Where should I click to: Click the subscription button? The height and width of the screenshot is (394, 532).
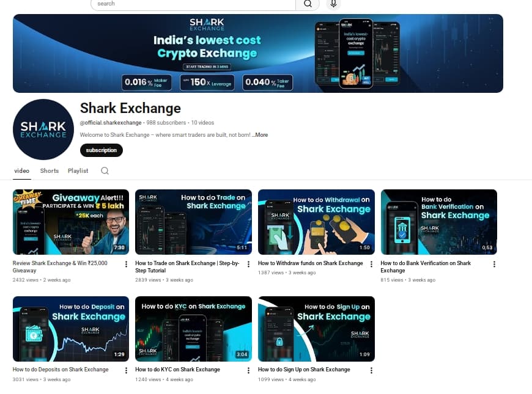point(101,150)
